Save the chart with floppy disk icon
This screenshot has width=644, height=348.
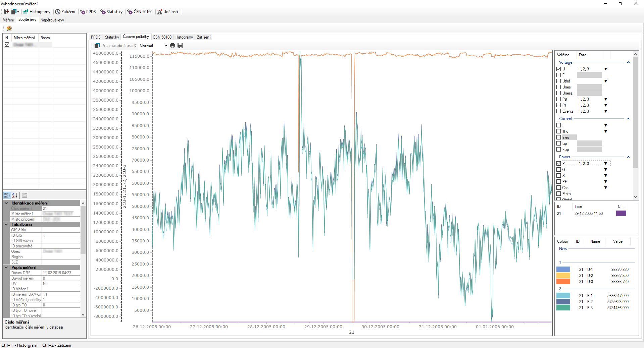[x=180, y=46]
